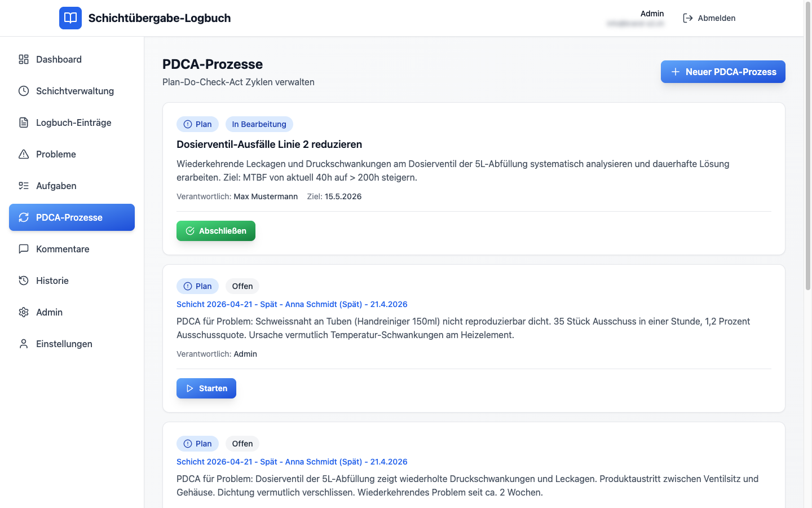Start the Schweissnaht PDCA process
The height and width of the screenshot is (508, 812).
coord(206,388)
